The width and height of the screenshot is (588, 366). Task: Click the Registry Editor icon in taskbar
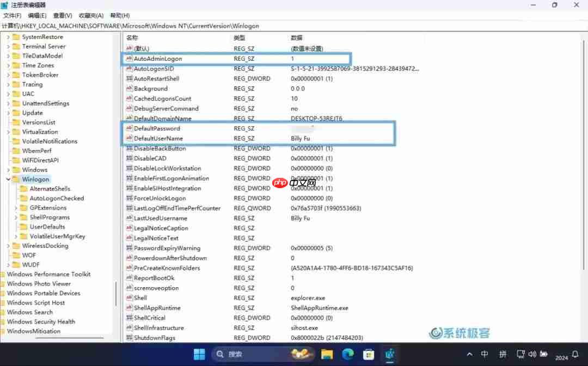tap(390, 354)
